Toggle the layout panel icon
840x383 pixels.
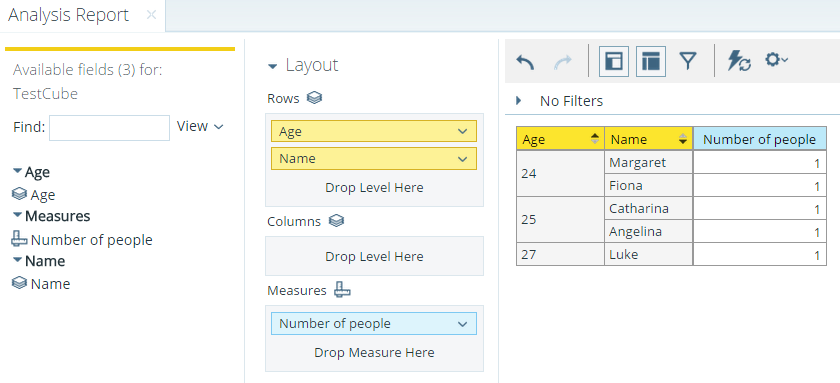[x=651, y=62]
